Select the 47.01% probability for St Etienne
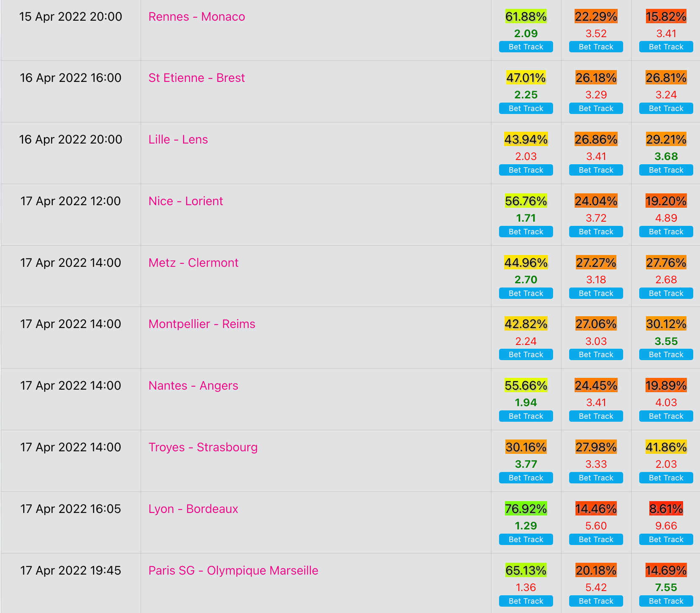Image resolution: width=700 pixels, height=613 pixels. click(x=526, y=78)
